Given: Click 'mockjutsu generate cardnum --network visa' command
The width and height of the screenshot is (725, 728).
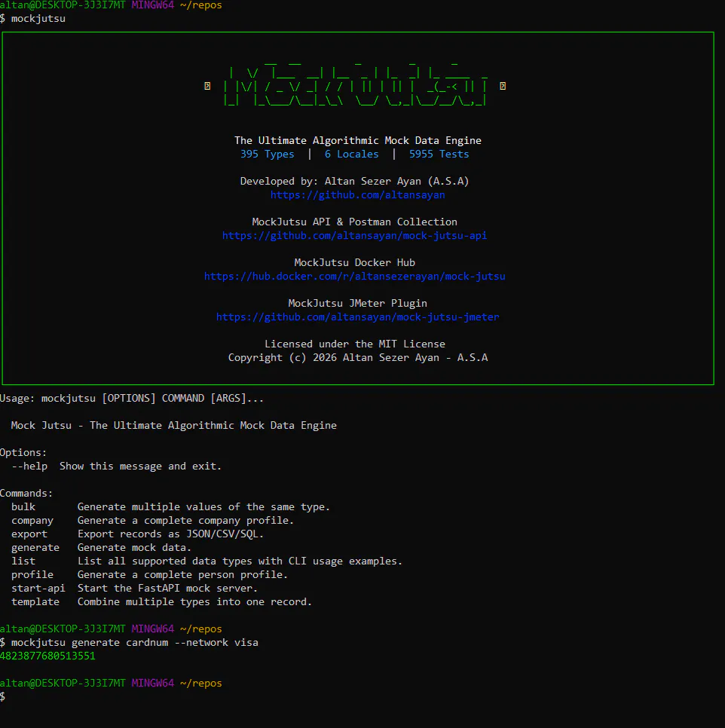Looking at the screenshot, I should click(x=135, y=643).
